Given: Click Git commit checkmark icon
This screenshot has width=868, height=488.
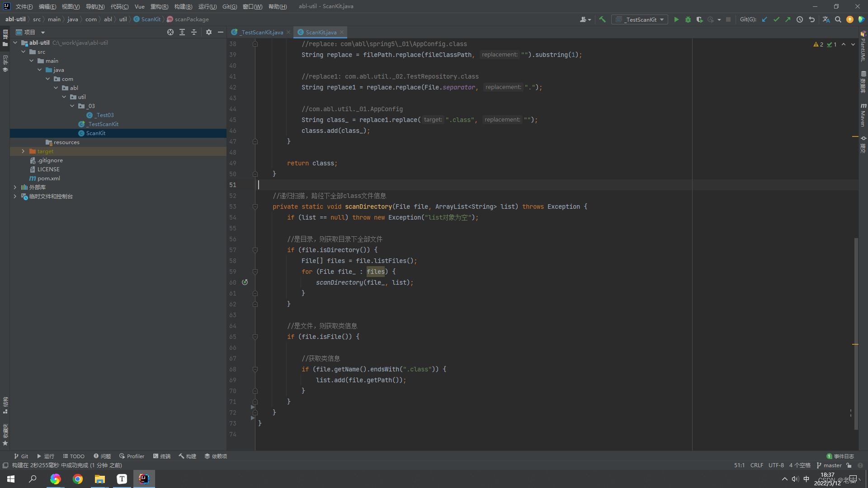Looking at the screenshot, I should [x=776, y=19].
